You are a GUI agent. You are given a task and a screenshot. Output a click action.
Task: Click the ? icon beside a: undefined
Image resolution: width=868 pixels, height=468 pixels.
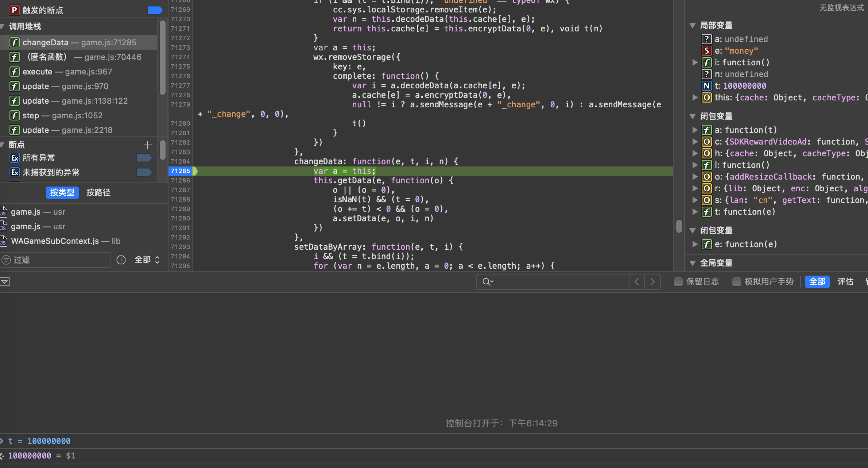tap(706, 39)
